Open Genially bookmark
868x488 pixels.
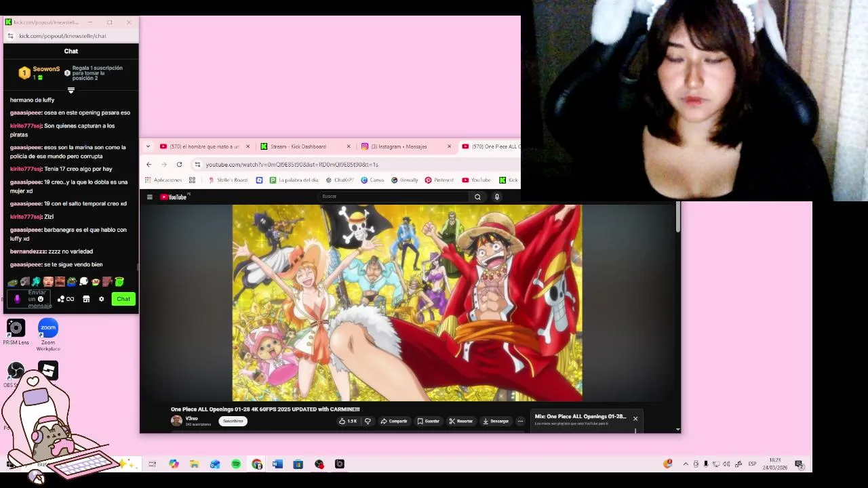[x=405, y=180]
